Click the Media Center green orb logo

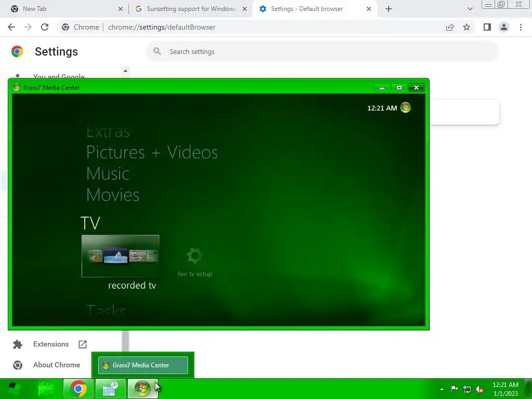pos(405,108)
